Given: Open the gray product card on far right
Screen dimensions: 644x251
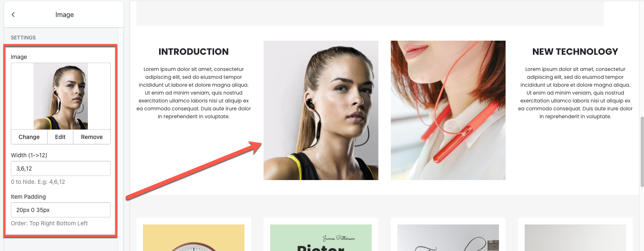Looking at the screenshot, I should point(575,234).
